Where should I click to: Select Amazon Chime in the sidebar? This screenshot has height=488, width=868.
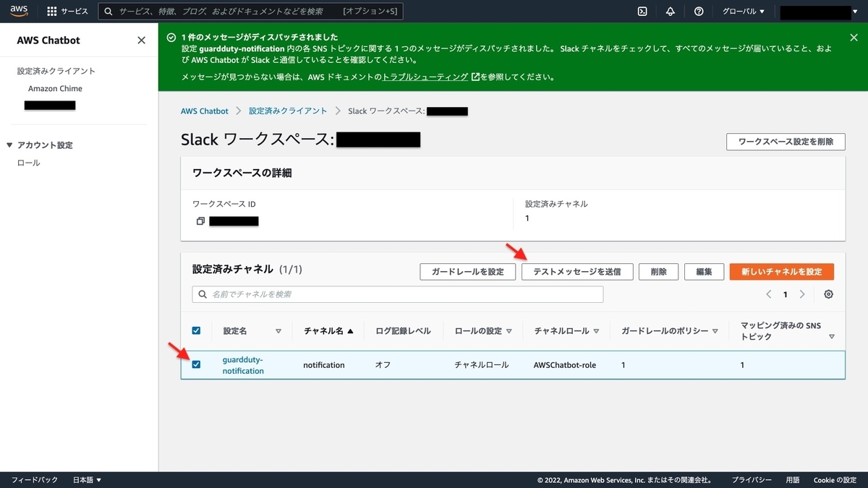click(55, 88)
